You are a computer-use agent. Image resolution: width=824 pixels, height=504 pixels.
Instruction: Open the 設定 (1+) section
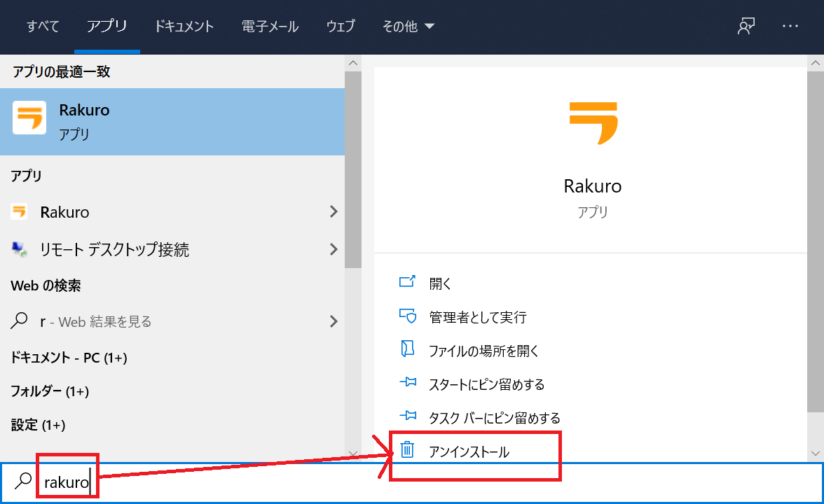pos(39,425)
